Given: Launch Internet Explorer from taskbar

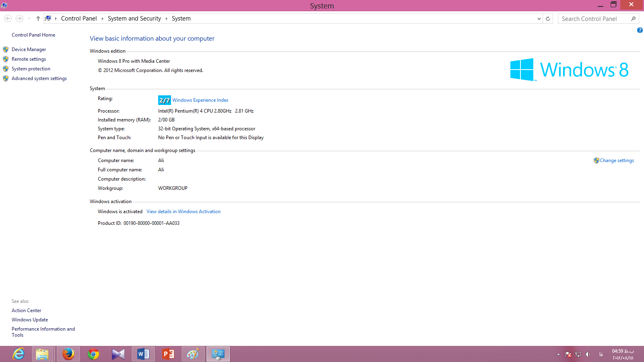Looking at the screenshot, I should point(19,354).
